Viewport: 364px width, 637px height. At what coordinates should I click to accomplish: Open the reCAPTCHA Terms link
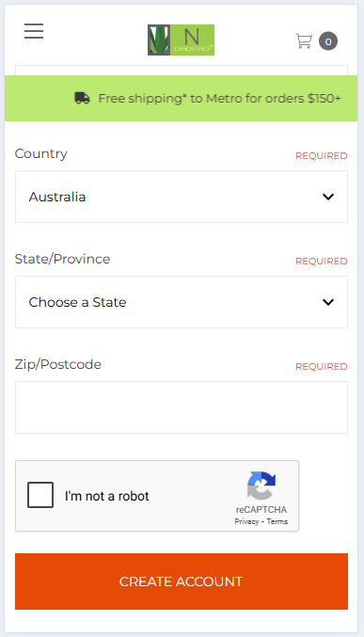[277, 521]
